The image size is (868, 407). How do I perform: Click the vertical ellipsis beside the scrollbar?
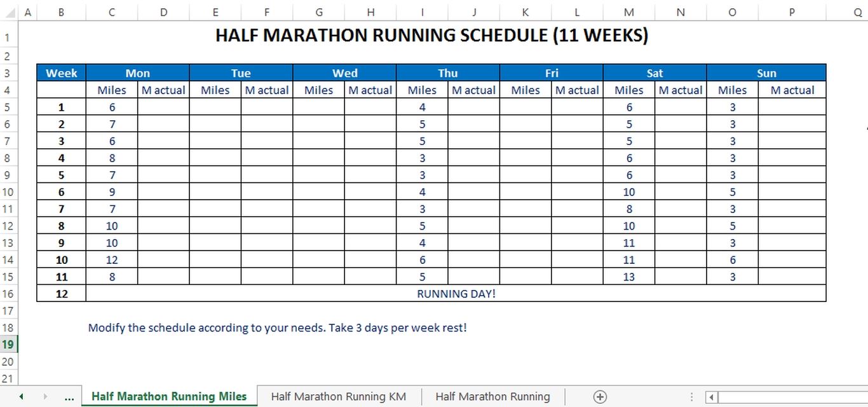pyautogui.click(x=693, y=396)
